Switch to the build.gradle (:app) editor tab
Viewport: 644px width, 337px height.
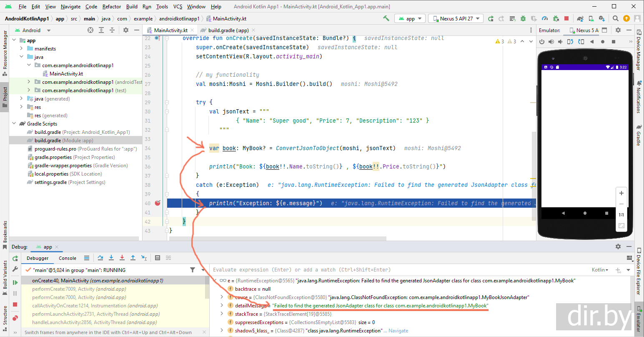(x=228, y=30)
